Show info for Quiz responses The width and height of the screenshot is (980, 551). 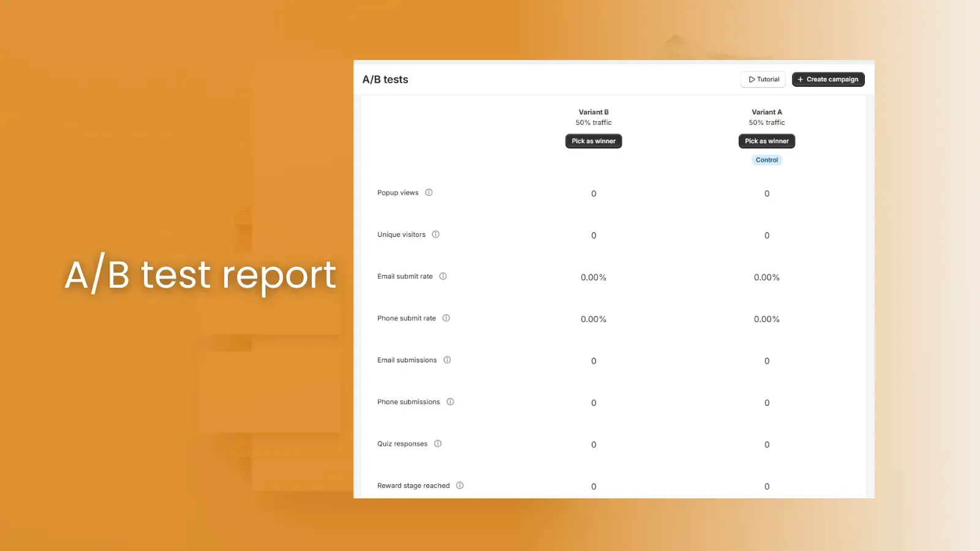[x=438, y=444]
